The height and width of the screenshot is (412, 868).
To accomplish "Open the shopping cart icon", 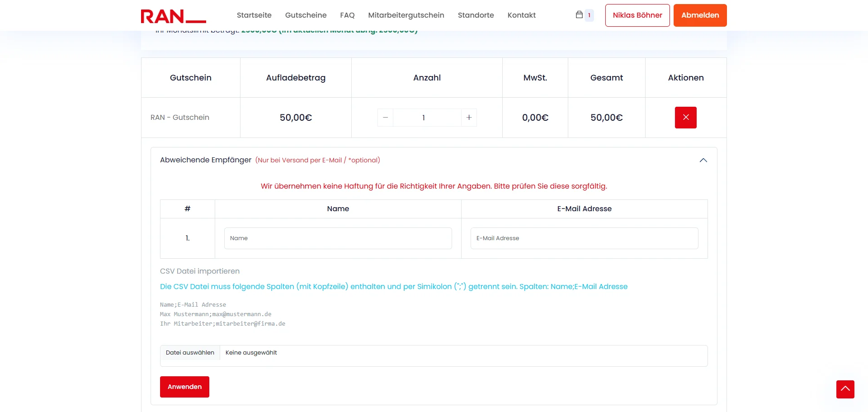I will tap(579, 15).
